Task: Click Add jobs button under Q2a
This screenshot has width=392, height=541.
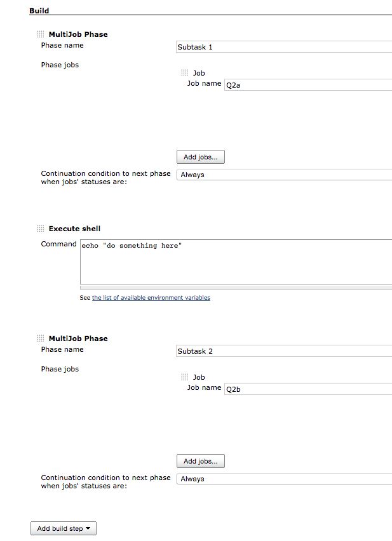Action: 200,157
